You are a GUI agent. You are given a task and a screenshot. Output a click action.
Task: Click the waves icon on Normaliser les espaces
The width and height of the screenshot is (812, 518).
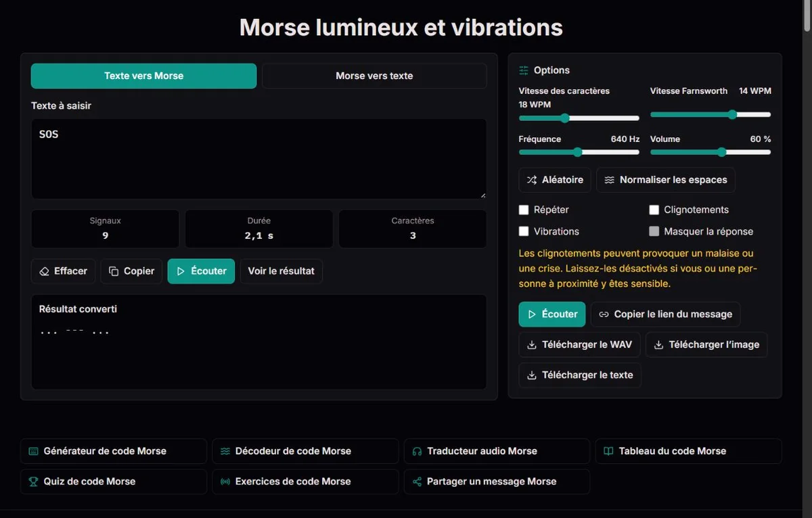pos(610,180)
